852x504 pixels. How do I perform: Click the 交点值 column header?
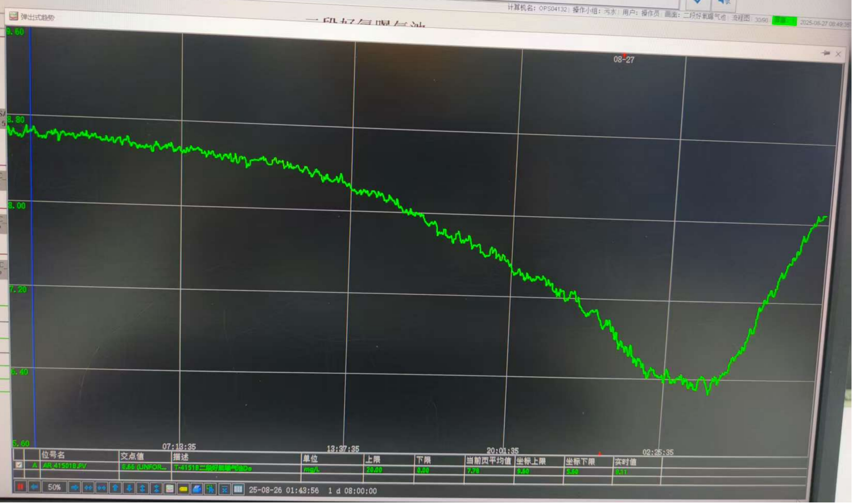pyautogui.click(x=132, y=456)
